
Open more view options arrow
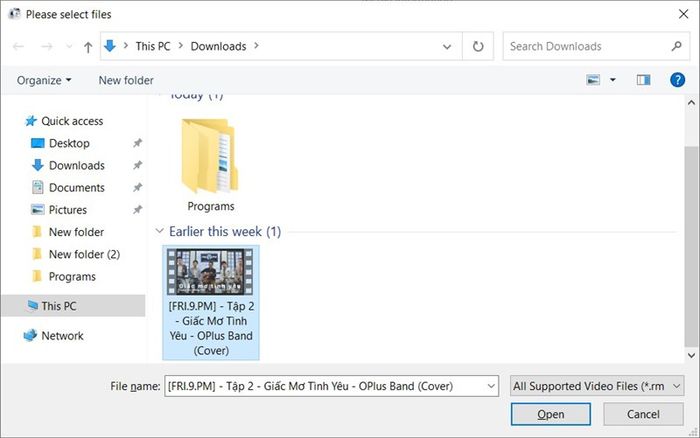pyautogui.click(x=613, y=80)
